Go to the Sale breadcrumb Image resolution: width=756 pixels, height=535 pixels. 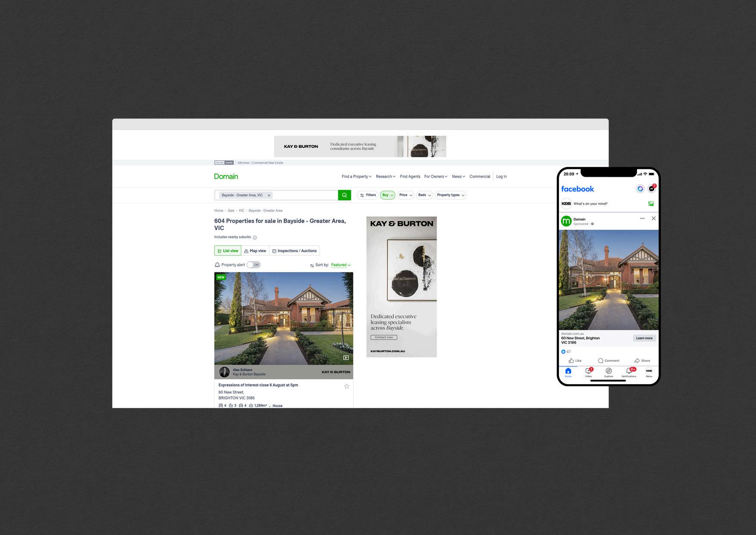click(231, 211)
